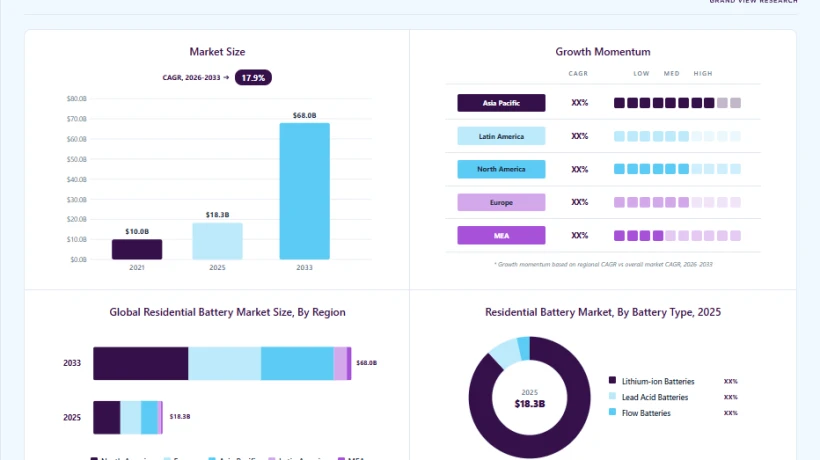
Task: Click the 'Lithium-ion Batteries' legend text
Action: [x=658, y=382]
